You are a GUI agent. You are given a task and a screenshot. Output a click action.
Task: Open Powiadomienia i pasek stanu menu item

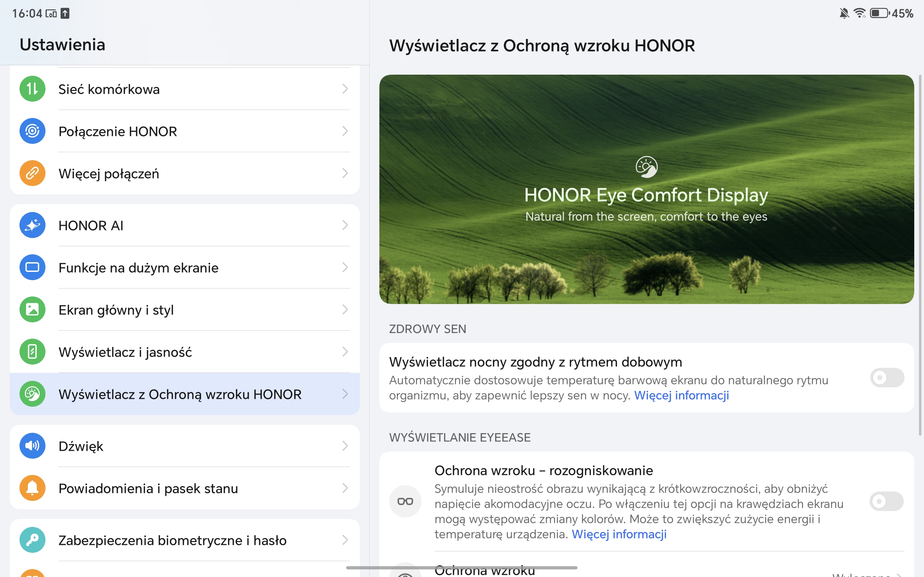148,488
